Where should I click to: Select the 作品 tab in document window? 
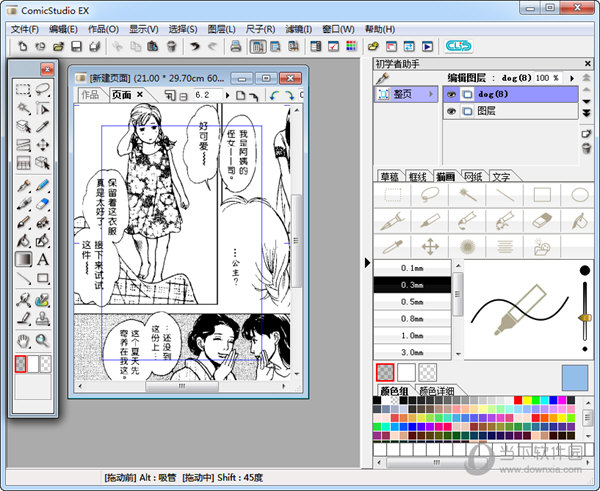(x=90, y=95)
